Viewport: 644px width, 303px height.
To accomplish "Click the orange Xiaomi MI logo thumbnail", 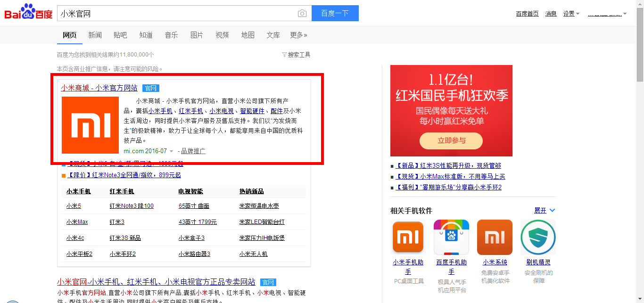I will click(x=90, y=125).
